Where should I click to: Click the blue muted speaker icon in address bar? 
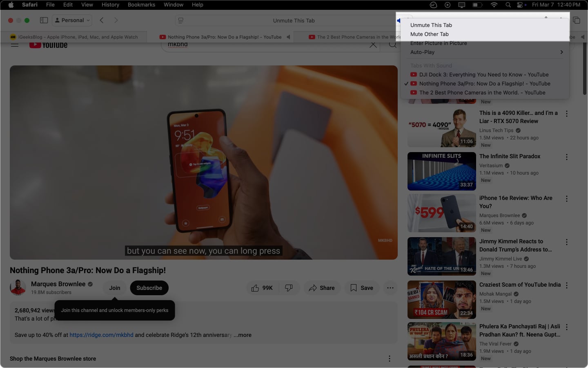[x=399, y=20]
